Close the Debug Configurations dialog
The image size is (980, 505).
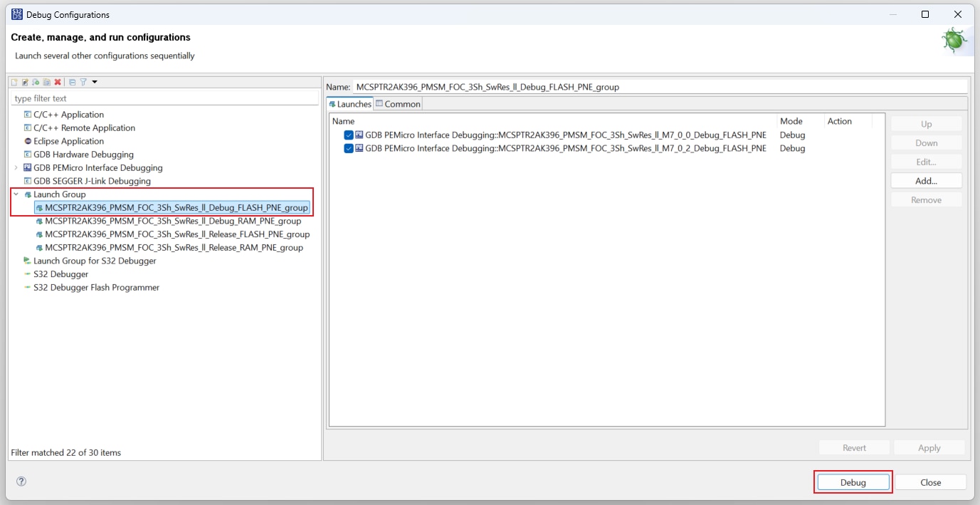(x=931, y=482)
